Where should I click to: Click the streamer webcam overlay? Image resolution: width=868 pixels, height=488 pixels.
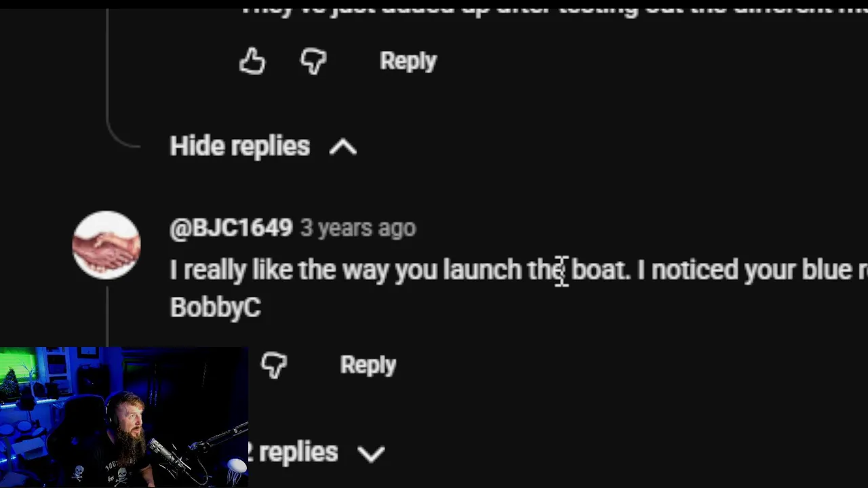124,418
